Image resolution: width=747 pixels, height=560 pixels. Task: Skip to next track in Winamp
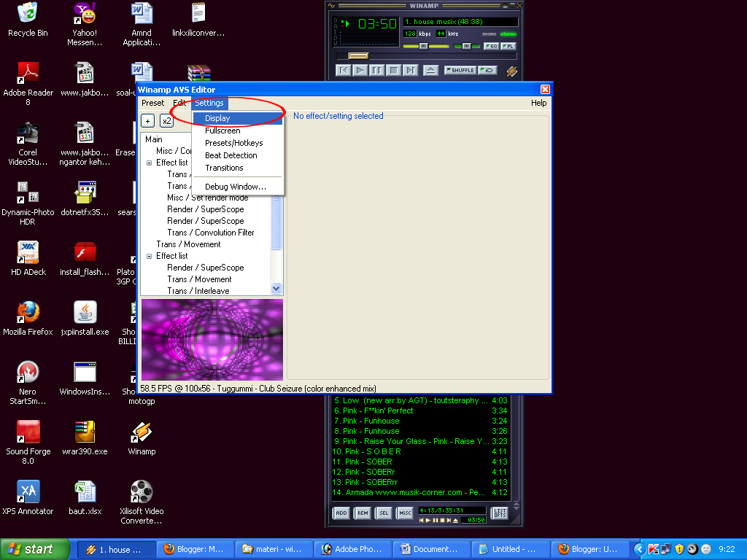410,71
